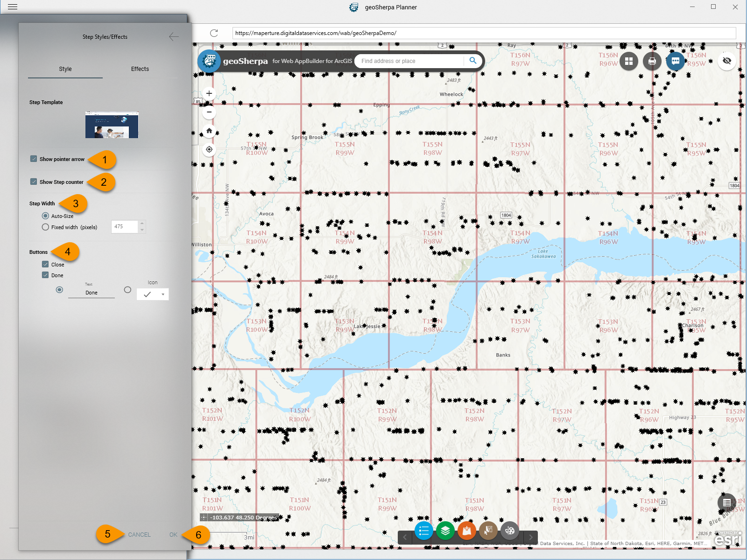Show previous widgets in the bottom bar
747x560 pixels.
pos(405,537)
